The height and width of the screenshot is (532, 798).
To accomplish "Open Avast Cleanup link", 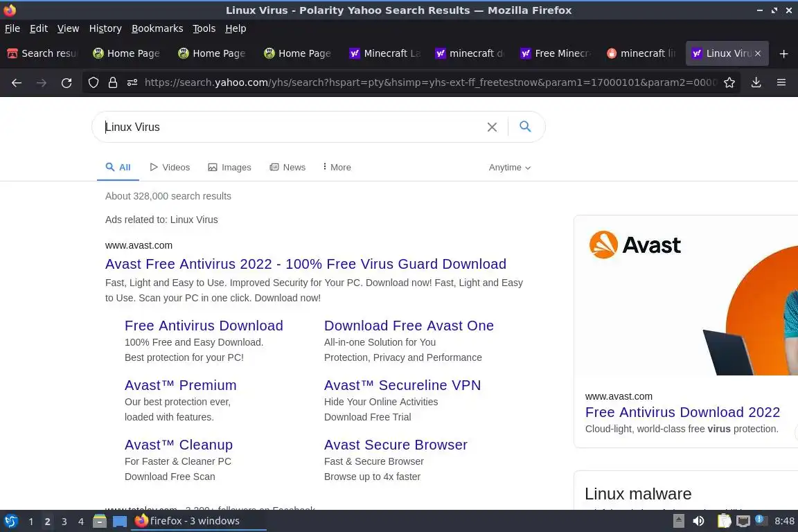I will click(179, 445).
